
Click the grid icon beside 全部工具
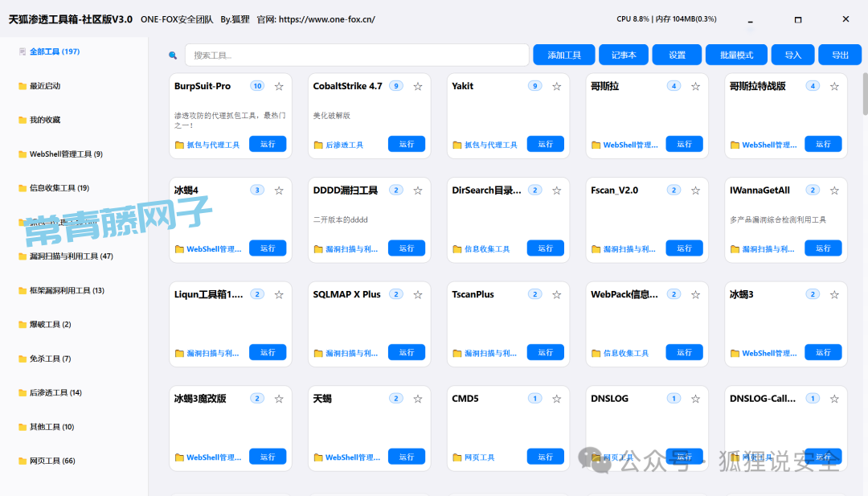23,51
